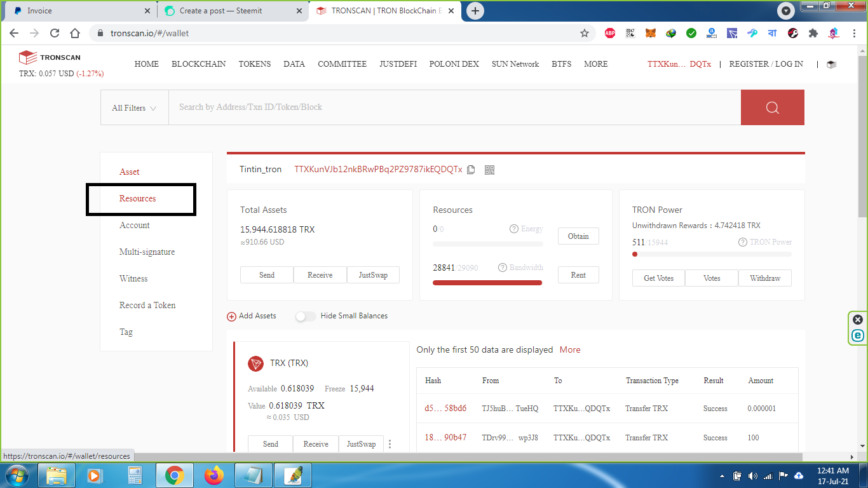Open the QR code extension in the toolbar

[x=630, y=33]
